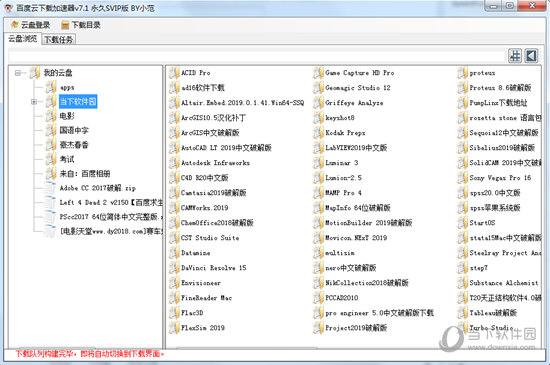Switch to the 下载任务 tab
Image resolution: width=550 pixels, height=365 pixels.
[x=59, y=40]
